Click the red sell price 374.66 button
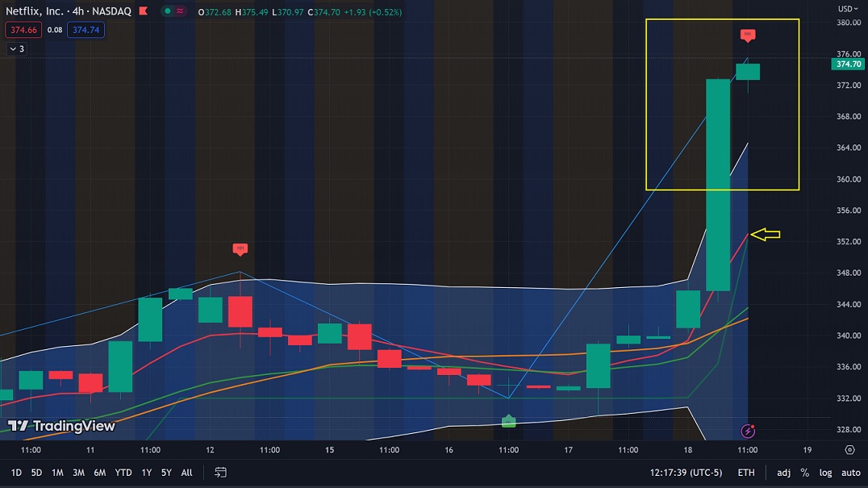Viewport: 868px width, 488px height. click(23, 30)
